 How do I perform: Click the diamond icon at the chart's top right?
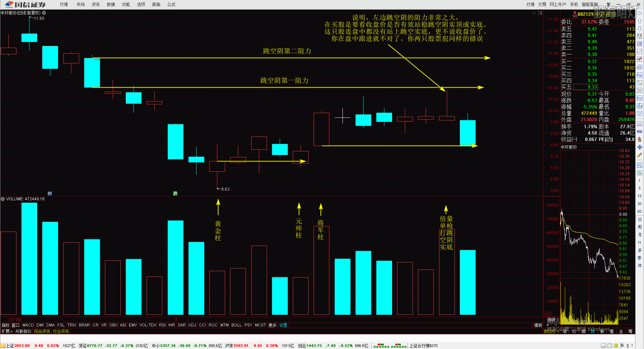click(x=534, y=13)
